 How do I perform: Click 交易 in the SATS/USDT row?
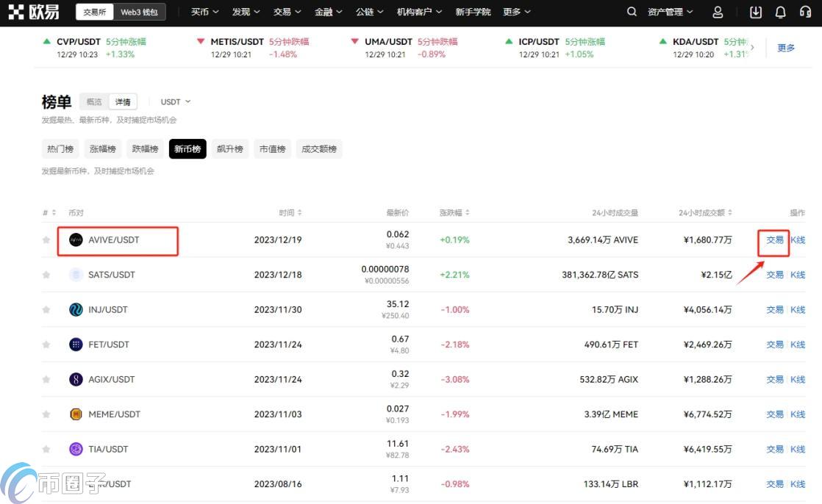click(775, 275)
